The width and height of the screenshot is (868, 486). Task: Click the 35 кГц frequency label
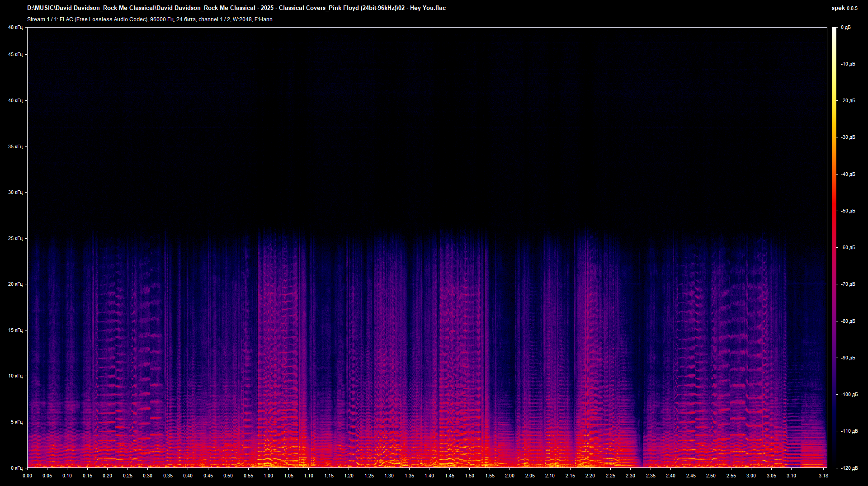[15, 146]
